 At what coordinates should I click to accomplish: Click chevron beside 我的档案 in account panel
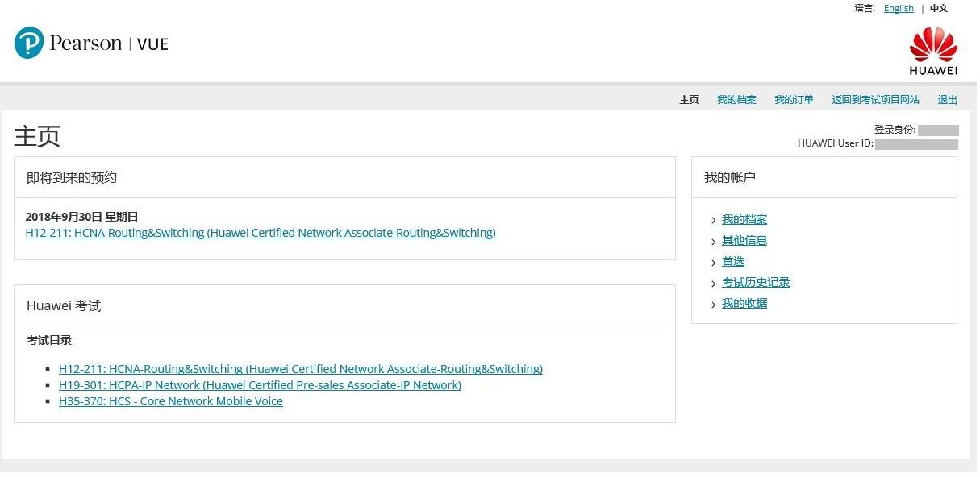coord(714,221)
